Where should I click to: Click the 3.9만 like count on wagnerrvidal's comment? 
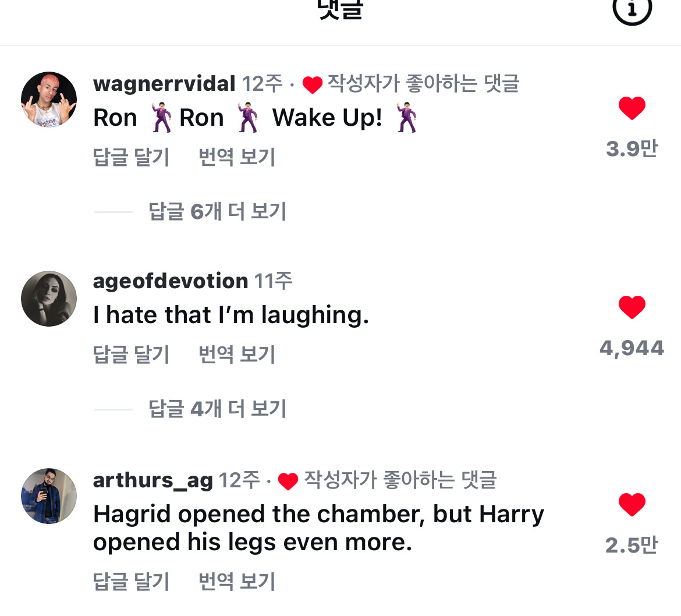tap(632, 149)
